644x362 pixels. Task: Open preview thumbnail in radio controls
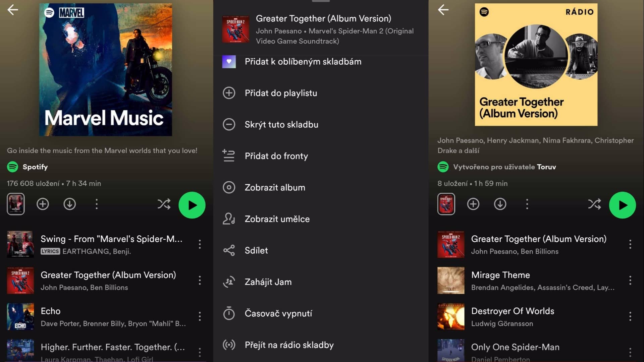446,204
